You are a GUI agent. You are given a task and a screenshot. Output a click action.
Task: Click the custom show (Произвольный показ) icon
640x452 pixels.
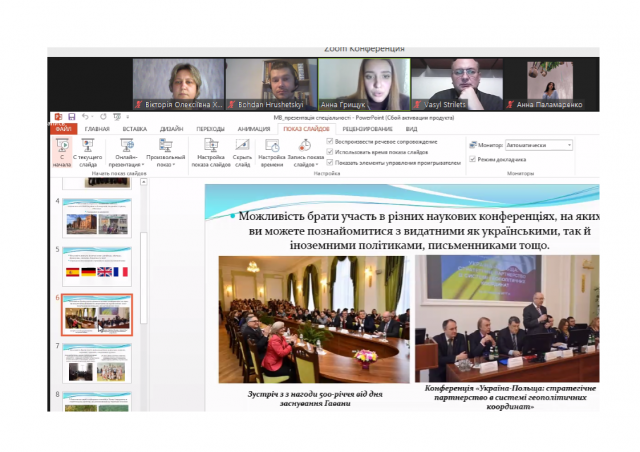pos(165,152)
